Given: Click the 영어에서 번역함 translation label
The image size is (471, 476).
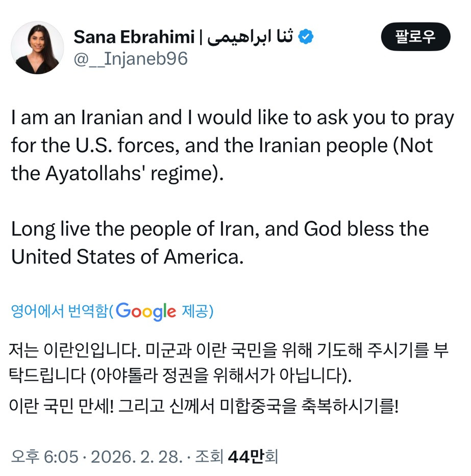Looking at the screenshot, I should point(59,311).
